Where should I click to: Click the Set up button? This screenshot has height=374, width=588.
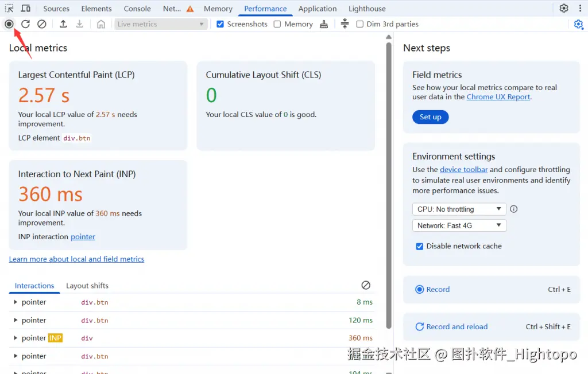[431, 117]
